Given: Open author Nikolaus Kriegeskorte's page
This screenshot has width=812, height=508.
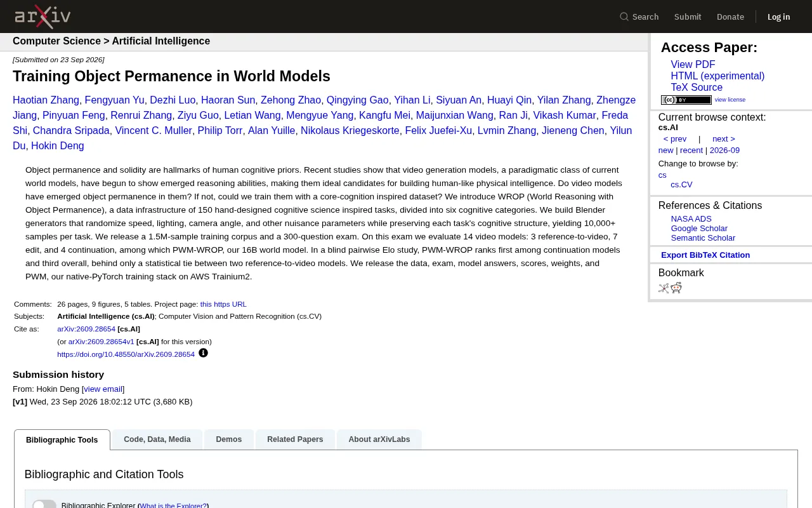Looking at the screenshot, I should tap(350, 131).
